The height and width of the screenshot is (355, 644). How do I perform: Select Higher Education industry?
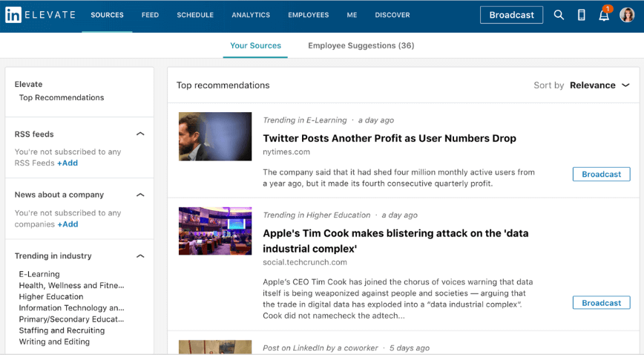pos(51,296)
